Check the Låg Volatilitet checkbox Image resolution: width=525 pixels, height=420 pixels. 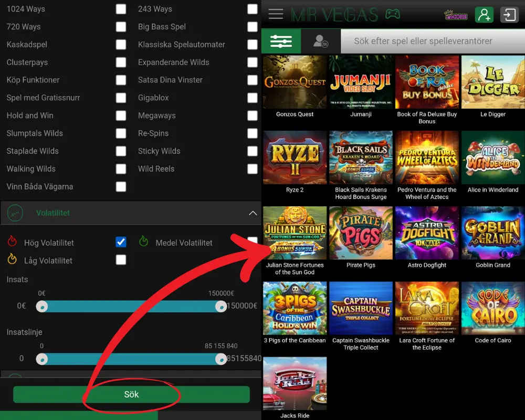coord(121,259)
